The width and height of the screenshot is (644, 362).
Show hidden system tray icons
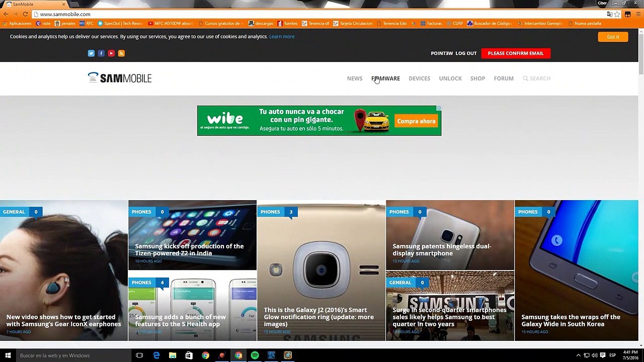(x=578, y=355)
